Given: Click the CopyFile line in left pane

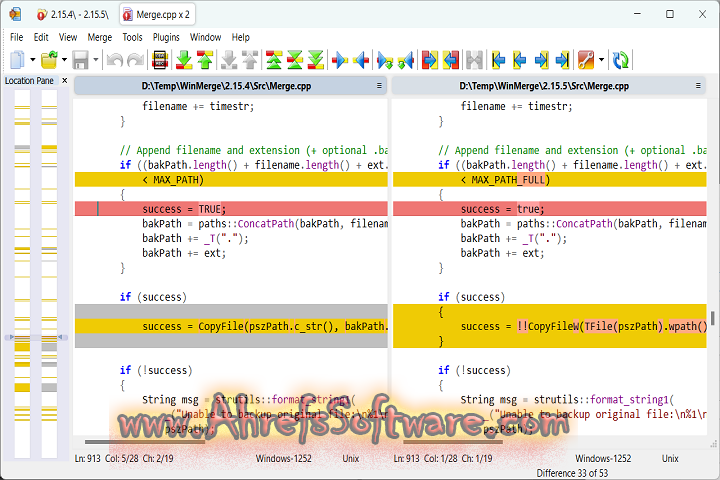Looking at the screenshot, I should (231, 326).
